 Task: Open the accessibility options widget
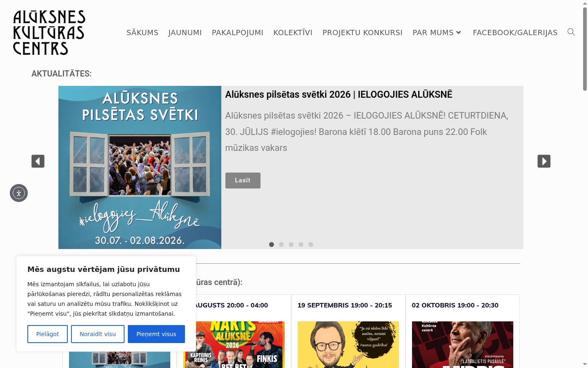pyautogui.click(x=19, y=193)
